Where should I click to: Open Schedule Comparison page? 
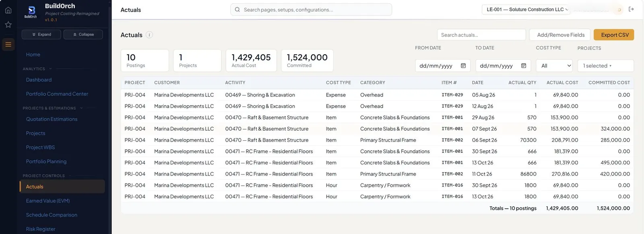[x=52, y=215]
